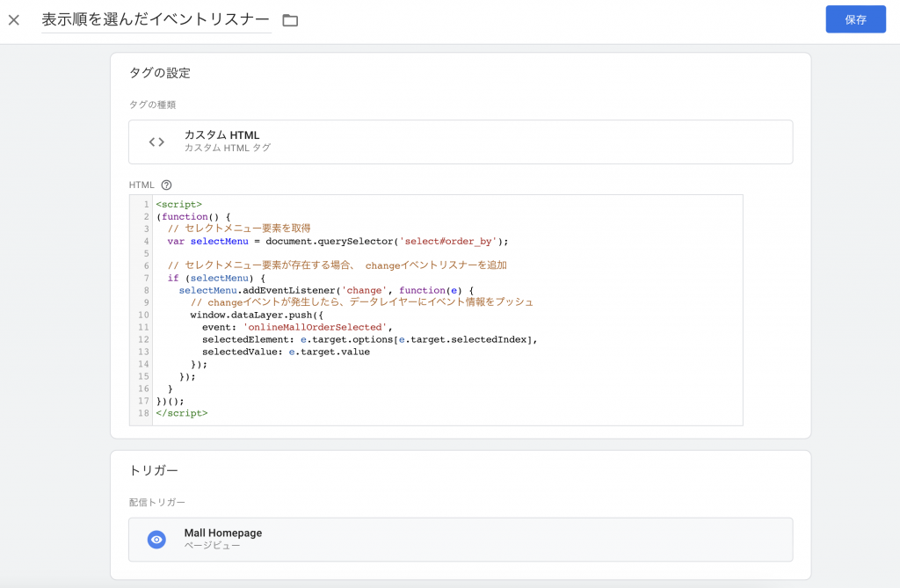
Task: Click the 'select#order_by' selector string
Action: click(448, 241)
